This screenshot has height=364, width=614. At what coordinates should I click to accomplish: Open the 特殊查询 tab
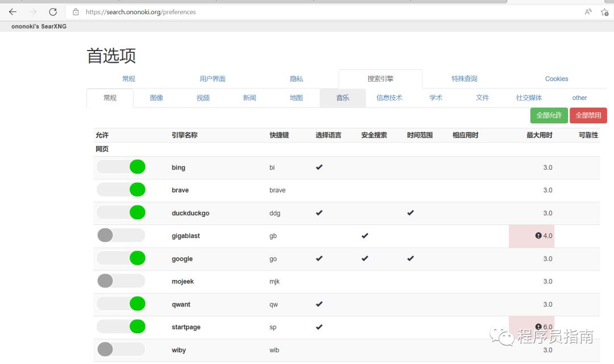point(464,78)
